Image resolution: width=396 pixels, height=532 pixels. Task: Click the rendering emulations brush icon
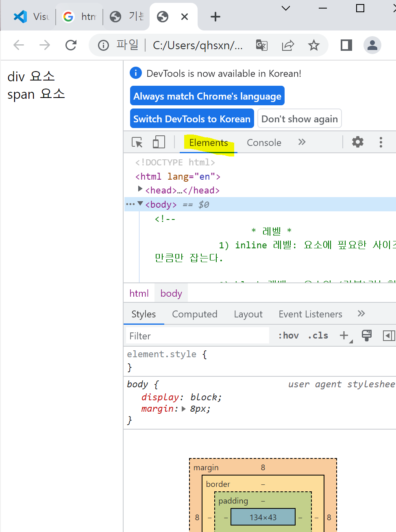[366, 335]
